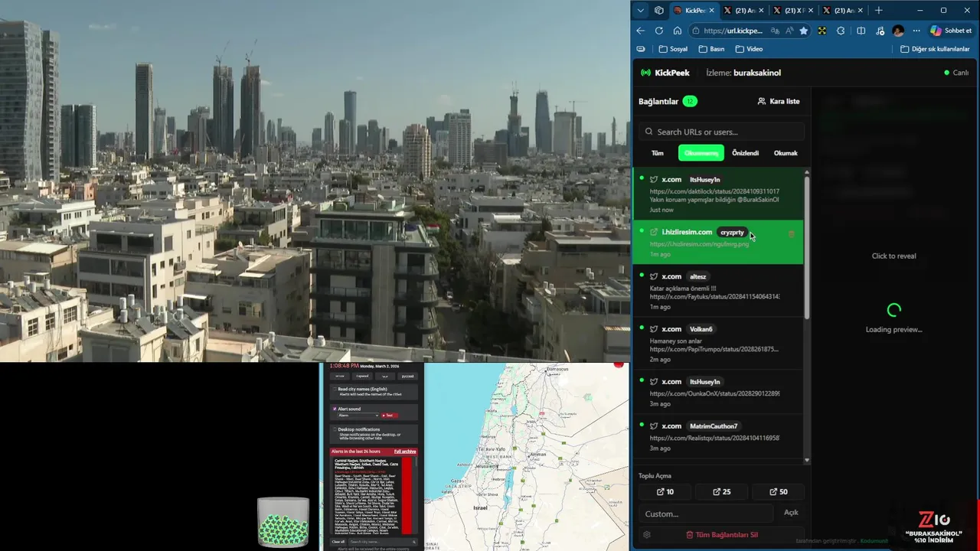Toggle the favorite star for this page
980x551 pixels.
pyautogui.click(x=803, y=31)
